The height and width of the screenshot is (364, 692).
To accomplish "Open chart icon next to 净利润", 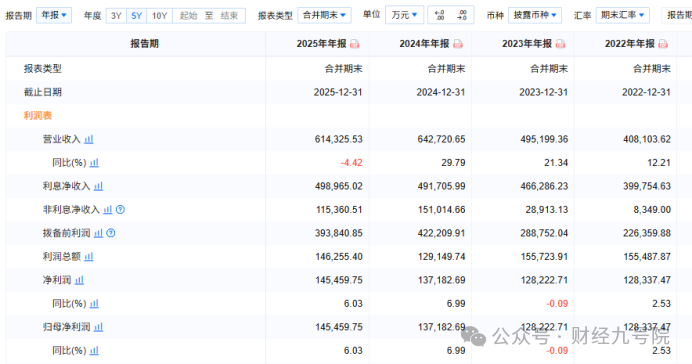I will (79, 280).
